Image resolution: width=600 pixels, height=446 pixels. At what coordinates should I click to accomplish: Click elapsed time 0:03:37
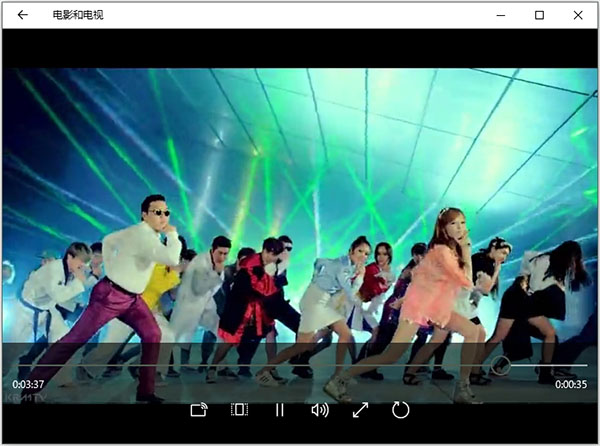coord(28,384)
